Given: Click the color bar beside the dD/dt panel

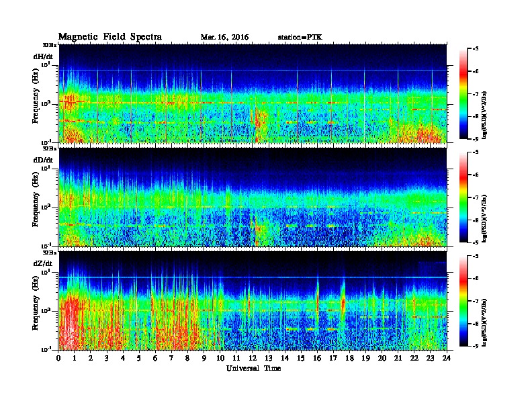Looking at the screenshot, I should click(463, 197).
